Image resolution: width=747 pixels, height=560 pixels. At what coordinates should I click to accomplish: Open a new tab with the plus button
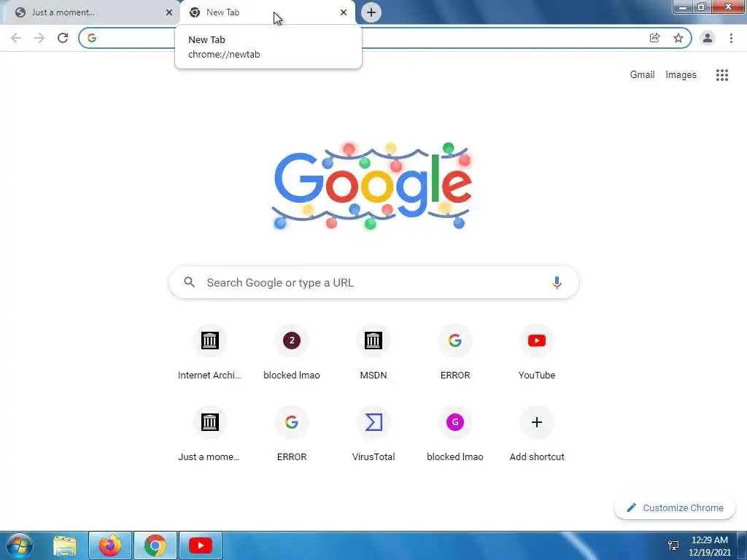pos(371,12)
